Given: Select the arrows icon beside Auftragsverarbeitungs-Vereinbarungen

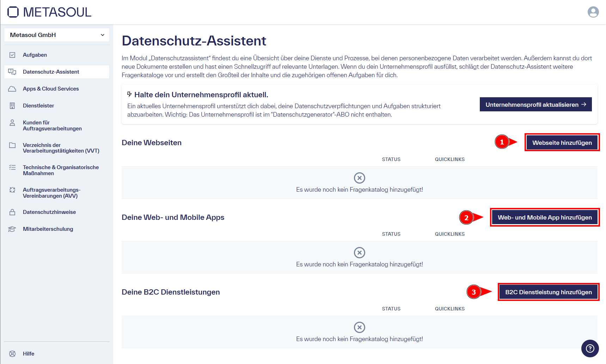Looking at the screenshot, I should pos(12,190).
